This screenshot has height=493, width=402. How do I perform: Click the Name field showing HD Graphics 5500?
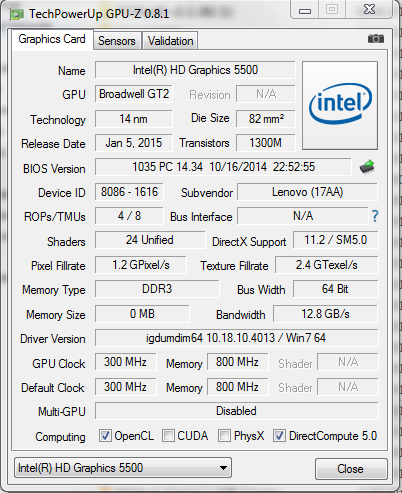(195, 70)
